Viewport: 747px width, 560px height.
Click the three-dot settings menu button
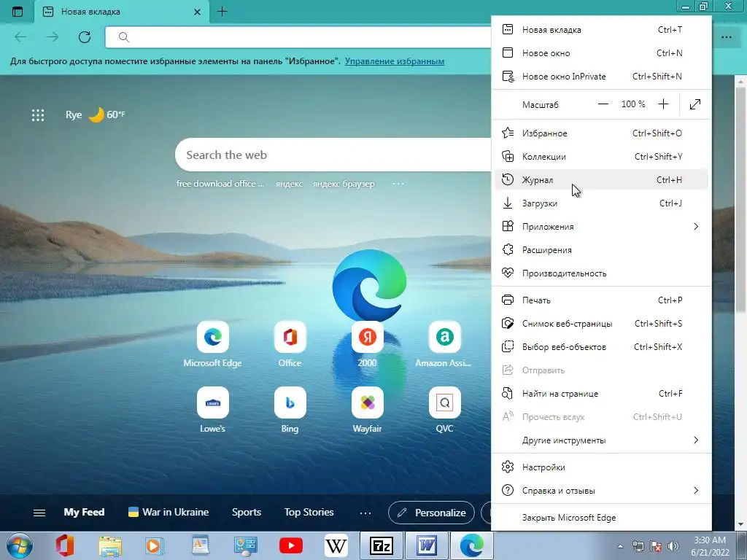click(x=727, y=37)
